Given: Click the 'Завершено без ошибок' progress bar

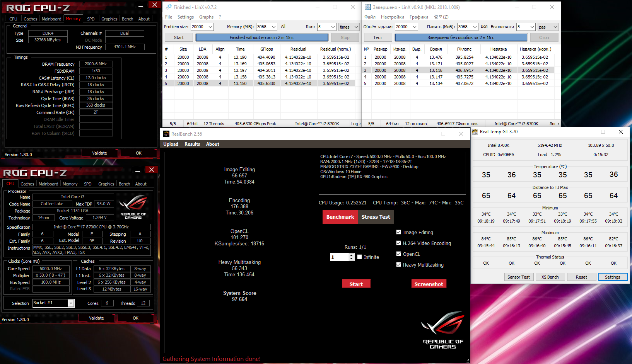Looking at the screenshot, I should [461, 37].
